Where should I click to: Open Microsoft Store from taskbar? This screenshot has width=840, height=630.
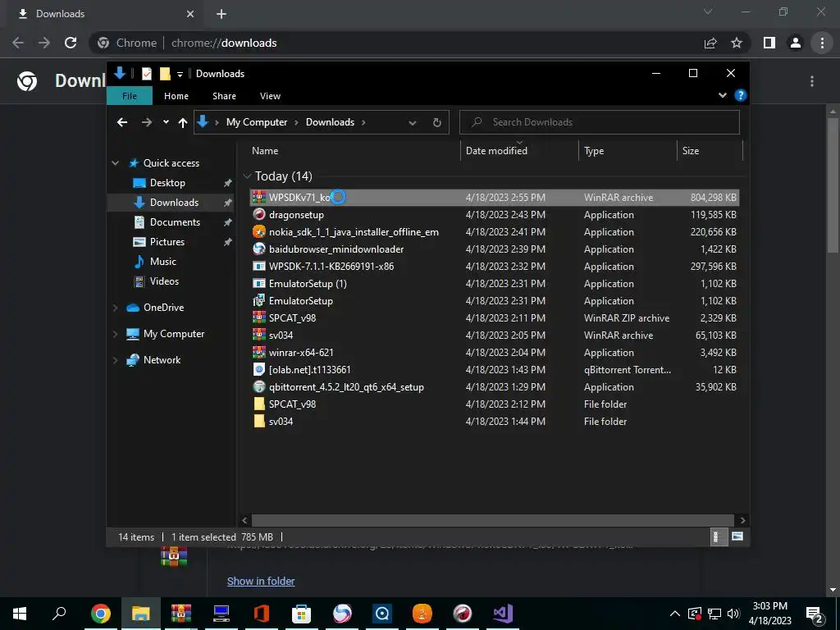[302, 614]
